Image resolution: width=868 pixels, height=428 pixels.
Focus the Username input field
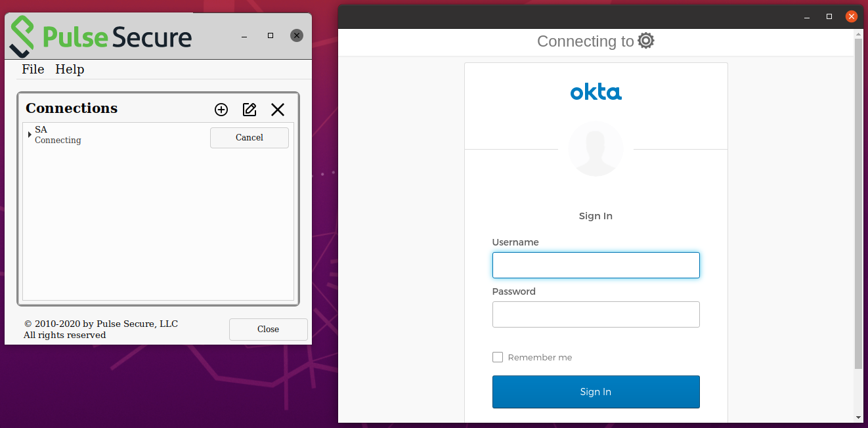click(596, 265)
